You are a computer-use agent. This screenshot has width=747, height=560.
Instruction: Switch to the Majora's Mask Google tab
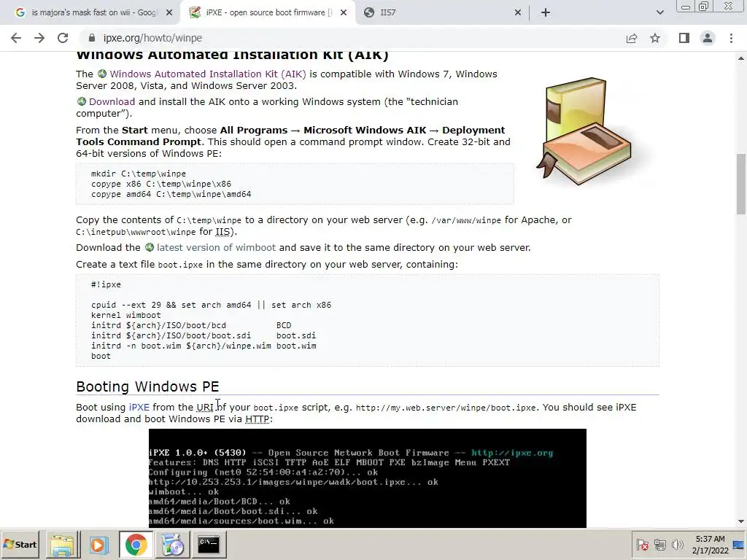[x=93, y=13]
